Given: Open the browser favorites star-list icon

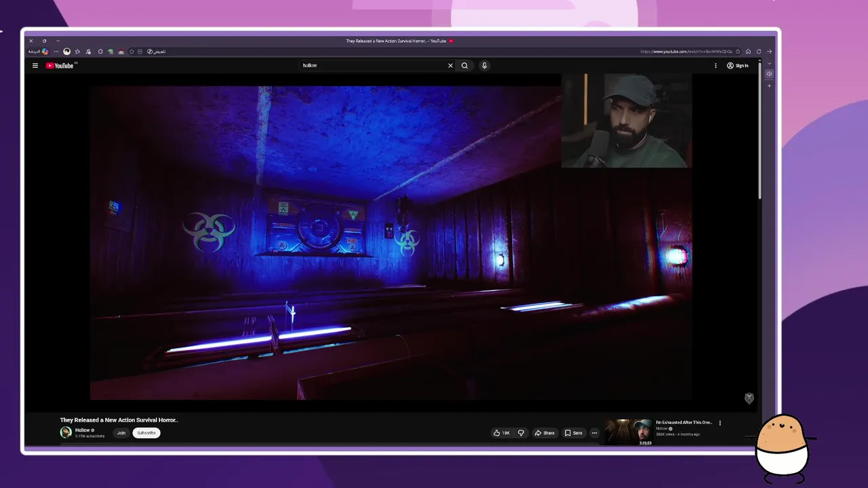Looking at the screenshot, I should (77, 52).
